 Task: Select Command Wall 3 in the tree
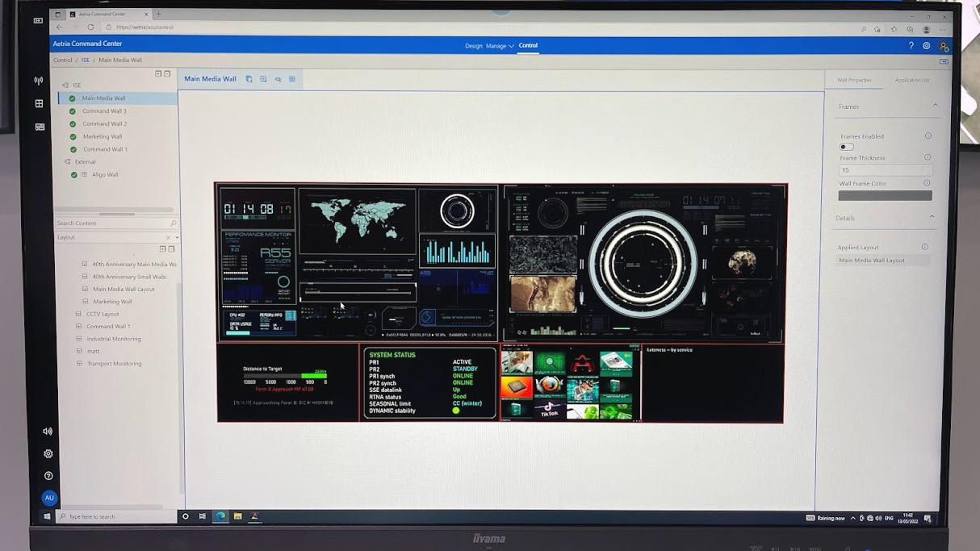(x=104, y=111)
